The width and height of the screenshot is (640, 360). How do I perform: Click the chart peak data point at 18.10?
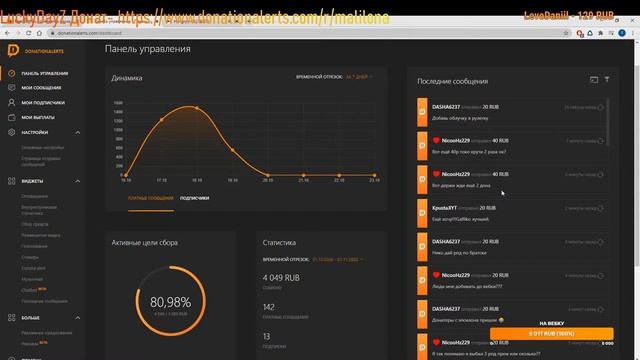(197, 108)
